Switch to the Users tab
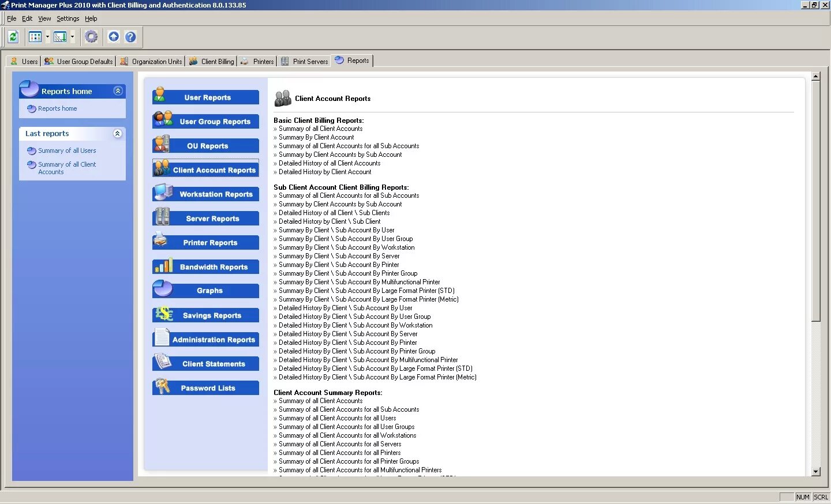This screenshot has width=831, height=504. [x=24, y=61]
